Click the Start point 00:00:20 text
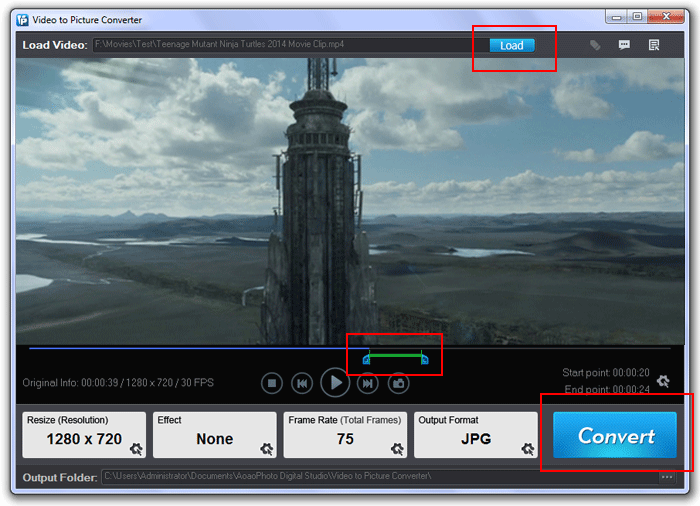 point(605,372)
